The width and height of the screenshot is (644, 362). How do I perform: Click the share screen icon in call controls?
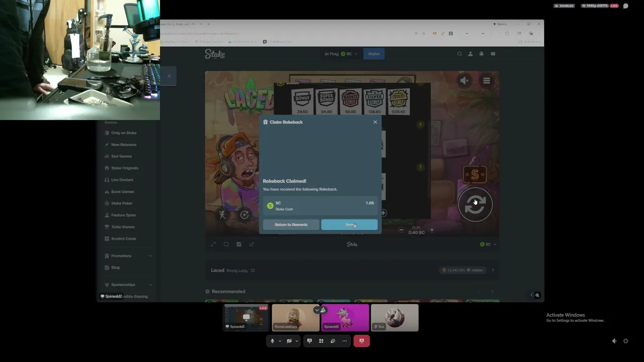309,341
